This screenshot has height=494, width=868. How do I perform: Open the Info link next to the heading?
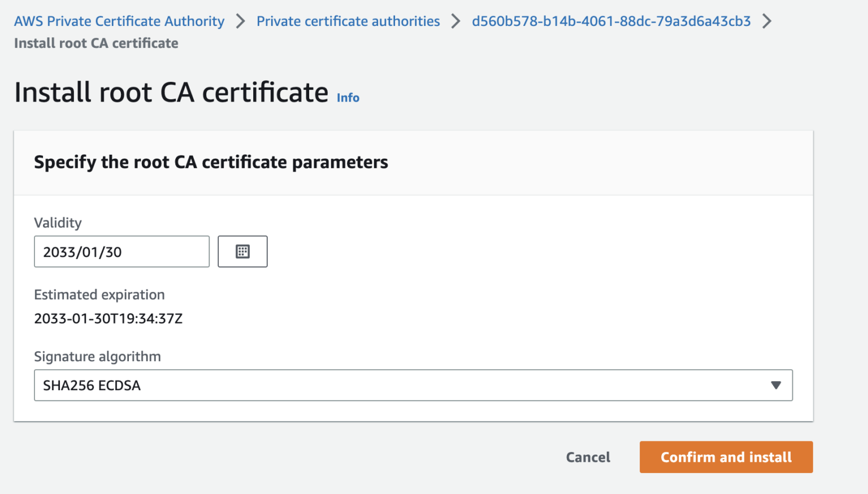pos(347,97)
